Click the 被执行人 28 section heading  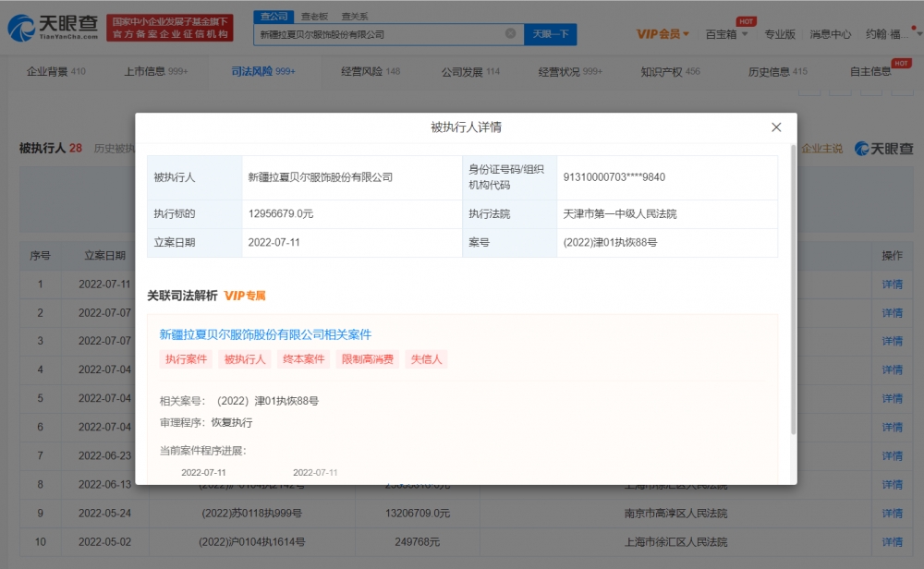[51, 149]
